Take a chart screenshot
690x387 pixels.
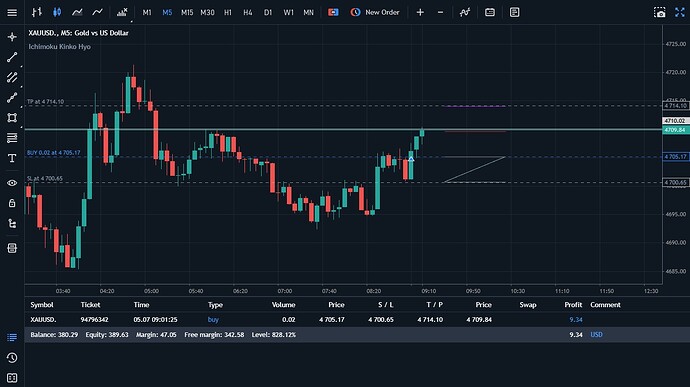pyautogui.click(x=660, y=12)
